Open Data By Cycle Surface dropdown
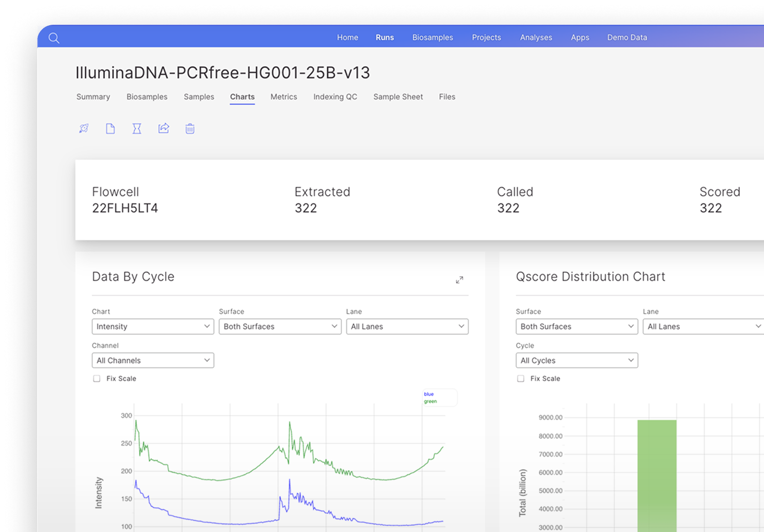This screenshot has height=532, width=764. (x=280, y=327)
